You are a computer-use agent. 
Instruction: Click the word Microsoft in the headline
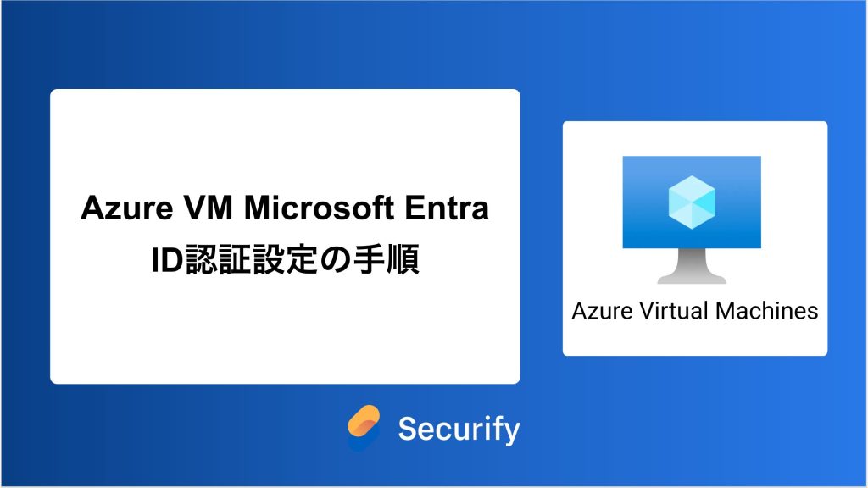[x=319, y=208]
